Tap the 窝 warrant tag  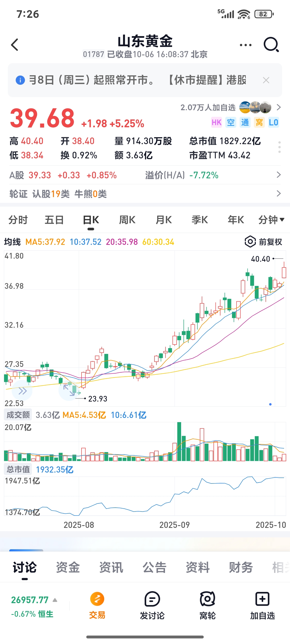tap(259, 123)
